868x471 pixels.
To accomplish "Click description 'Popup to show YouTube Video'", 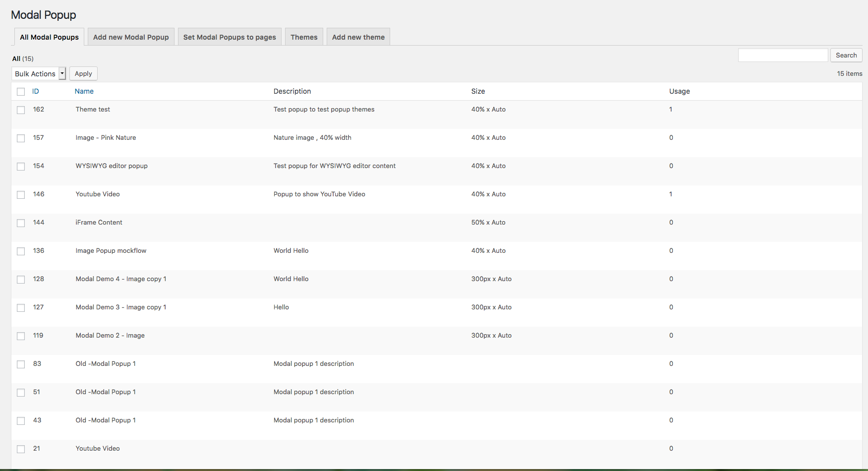I will [319, 194].
